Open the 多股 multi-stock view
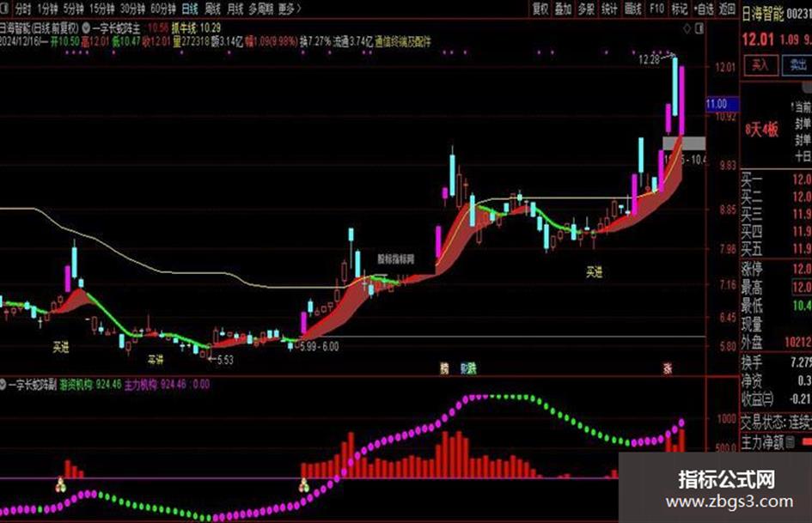 [x=586, y=9]
